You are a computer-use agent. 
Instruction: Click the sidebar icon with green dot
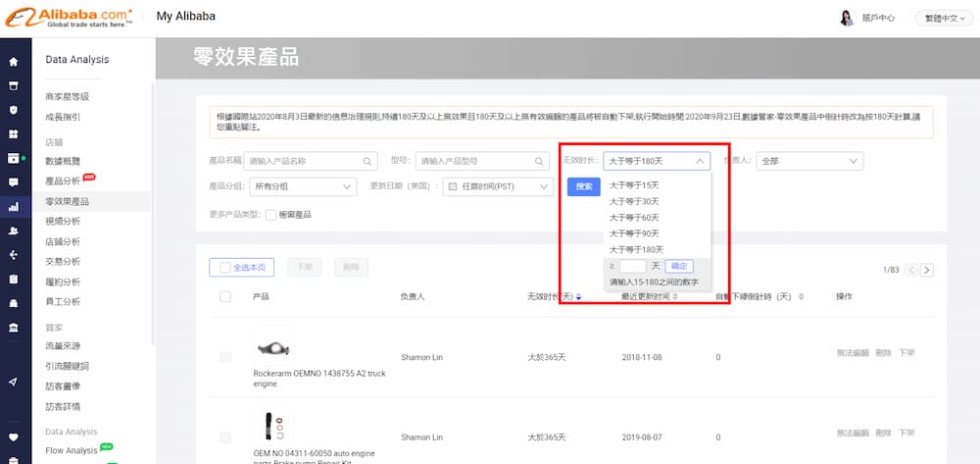coord(13,158)
